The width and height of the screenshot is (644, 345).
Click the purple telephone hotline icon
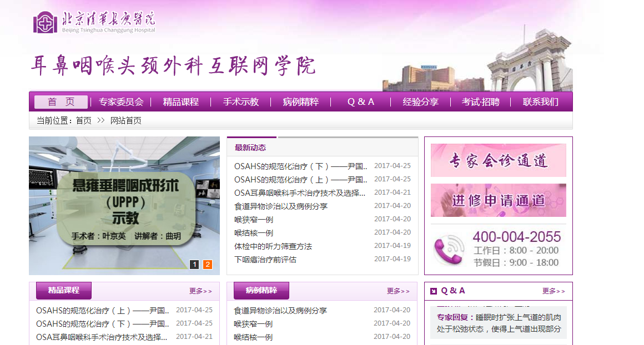(x=449, y=251)
